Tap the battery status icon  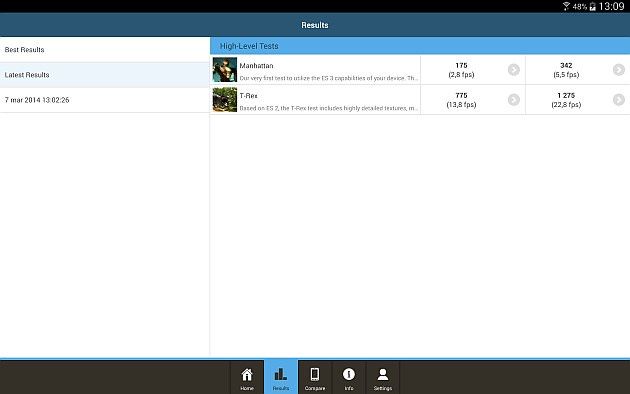pyautogui.click(x=592, y=6)
